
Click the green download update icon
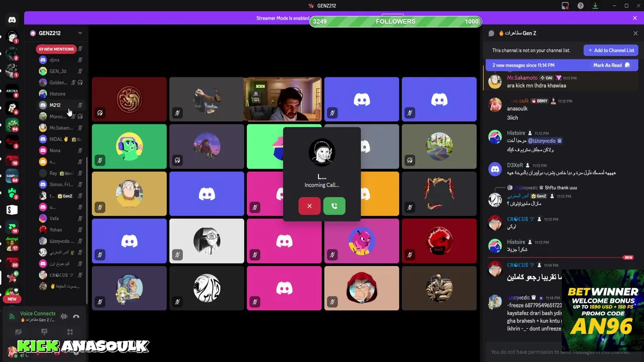595,6
